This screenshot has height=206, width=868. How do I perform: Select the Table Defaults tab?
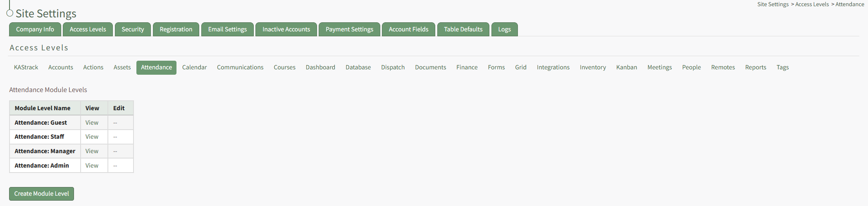pos(463,29)
